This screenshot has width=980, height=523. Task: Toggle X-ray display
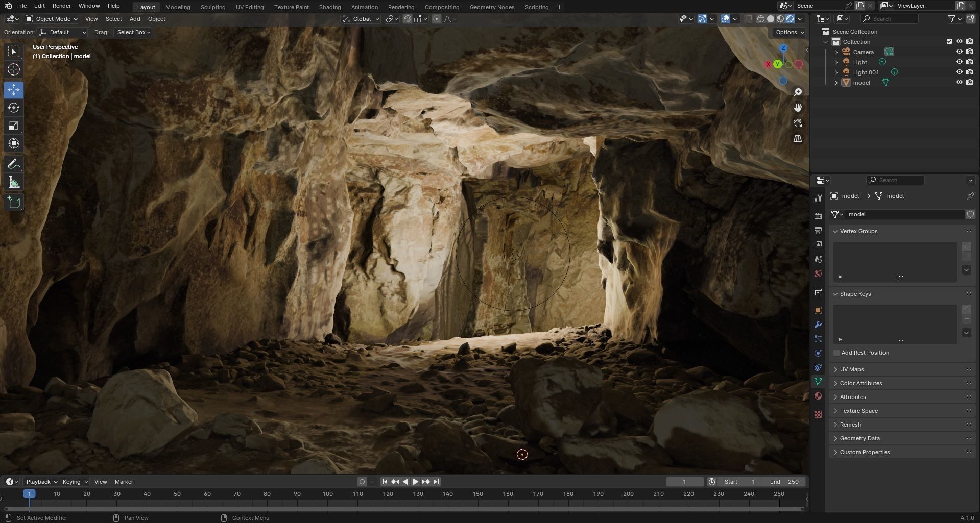click(x=748, y=19)
